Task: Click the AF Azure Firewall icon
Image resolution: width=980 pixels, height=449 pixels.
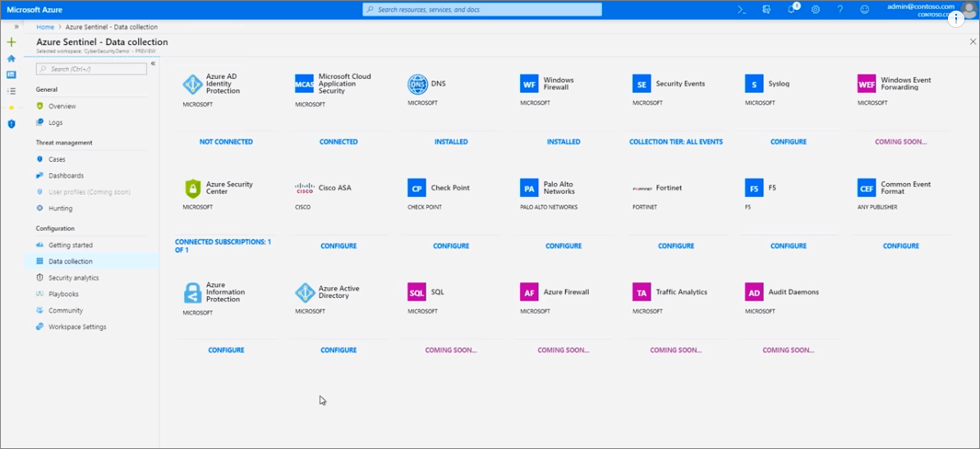Action: coord(529,292)
